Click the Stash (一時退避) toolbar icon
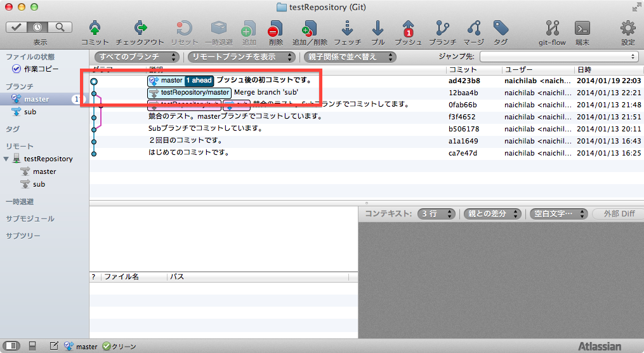 [219, 29]
